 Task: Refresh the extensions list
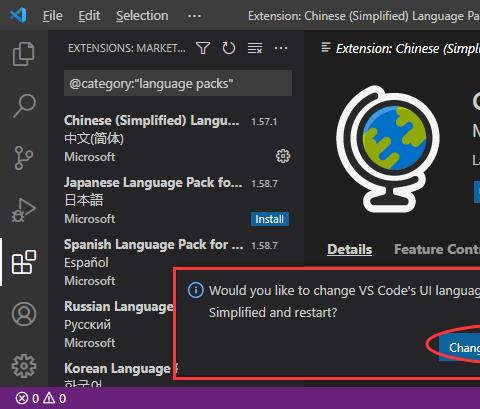[229, 48]
